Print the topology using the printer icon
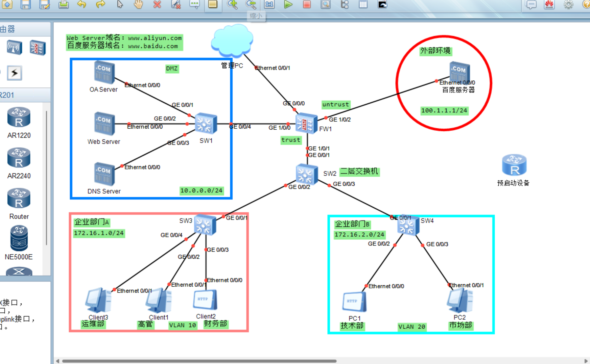590x364 pixels. (x=64, y=4)
